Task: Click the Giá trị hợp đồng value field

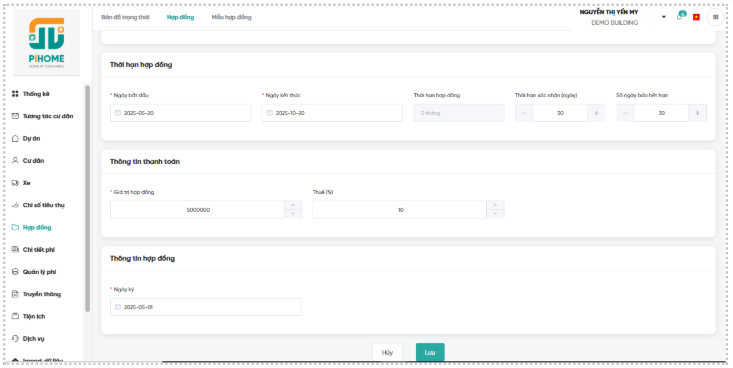Action: coord(198,209)
